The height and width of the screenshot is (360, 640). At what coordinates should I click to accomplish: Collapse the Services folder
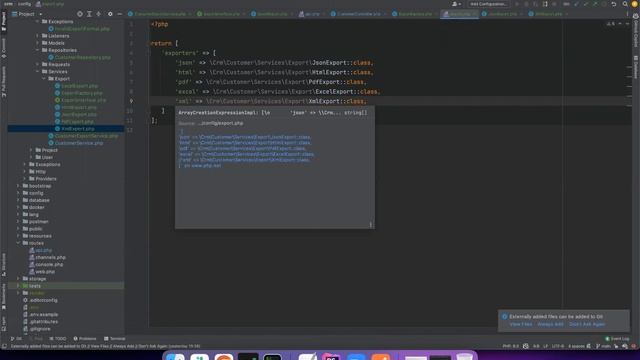pyautogui.click(x=38, y=71)
